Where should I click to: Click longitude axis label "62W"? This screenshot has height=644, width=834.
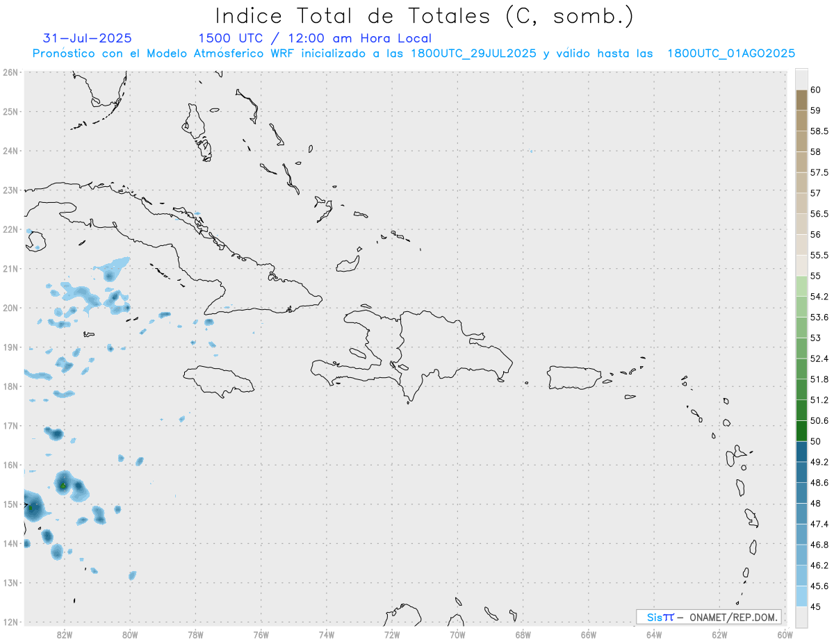pyautogui.click(x=719, y=634)
